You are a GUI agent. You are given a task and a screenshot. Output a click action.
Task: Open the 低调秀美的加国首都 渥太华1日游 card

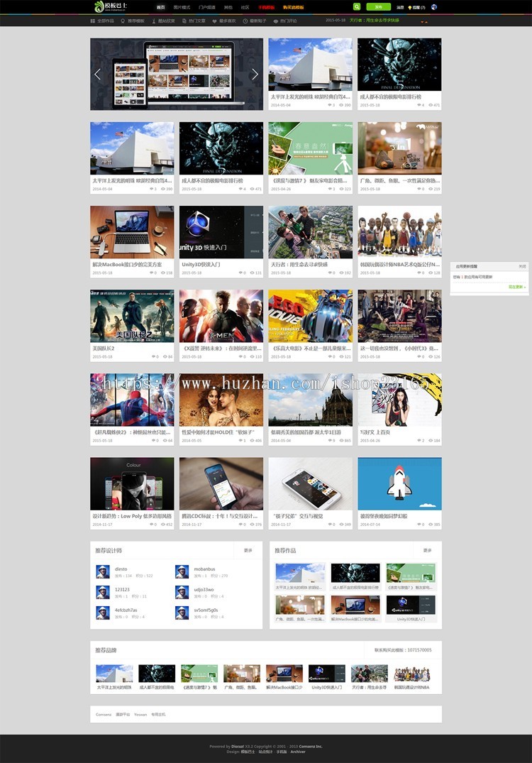(310, 410)
